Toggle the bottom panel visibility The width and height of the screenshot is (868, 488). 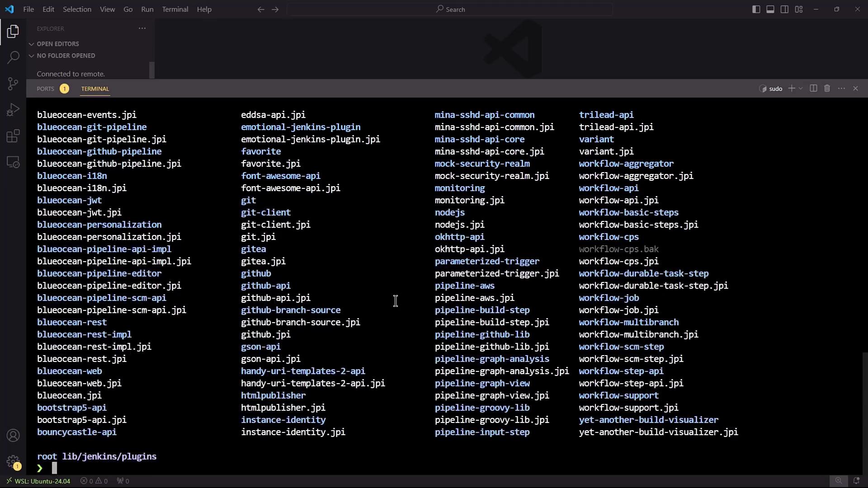[x=770, y=9]
